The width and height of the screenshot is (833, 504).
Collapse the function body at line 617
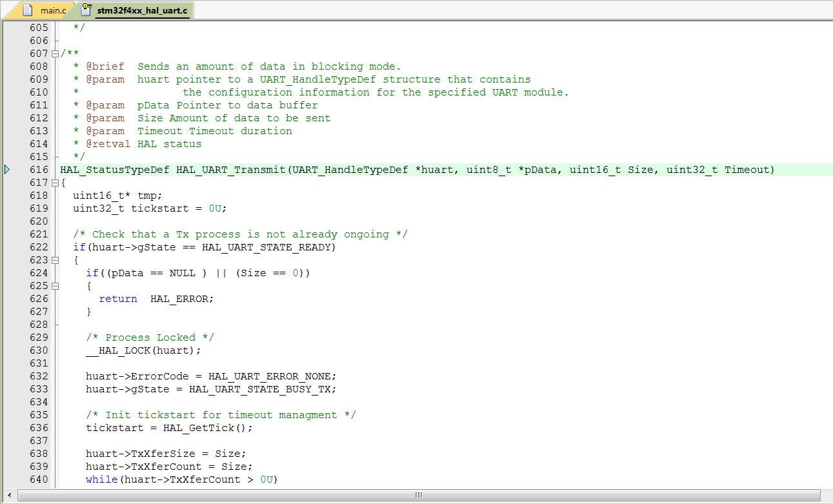click(x=55, y=183)
